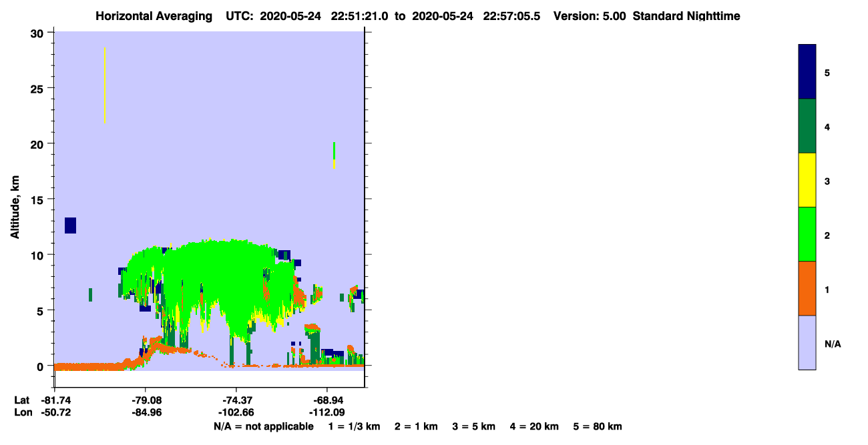Click the '2 = 1 km' legend text

pos(416,426)
